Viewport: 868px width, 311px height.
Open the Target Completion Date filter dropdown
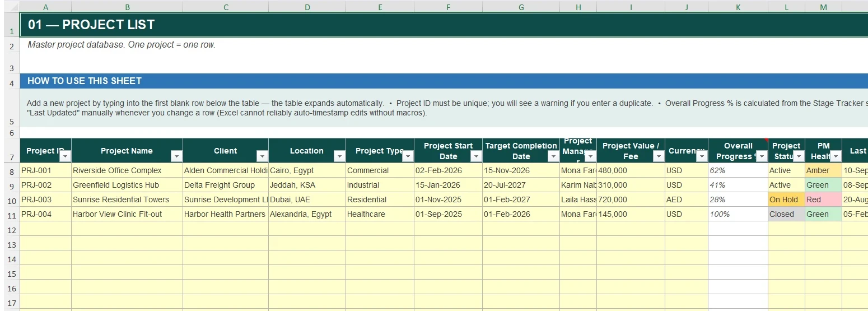click(553, 156)
